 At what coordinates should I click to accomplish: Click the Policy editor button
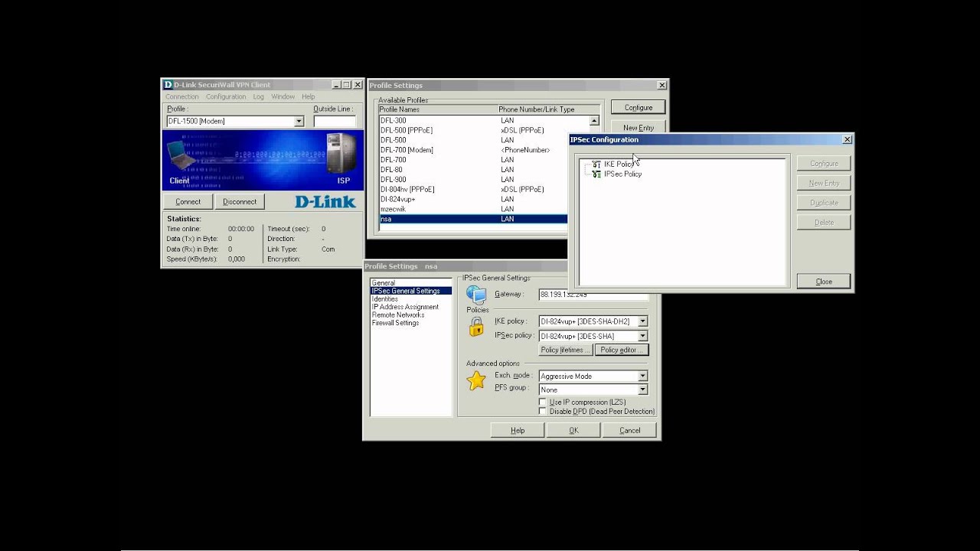tap(622, 350)
